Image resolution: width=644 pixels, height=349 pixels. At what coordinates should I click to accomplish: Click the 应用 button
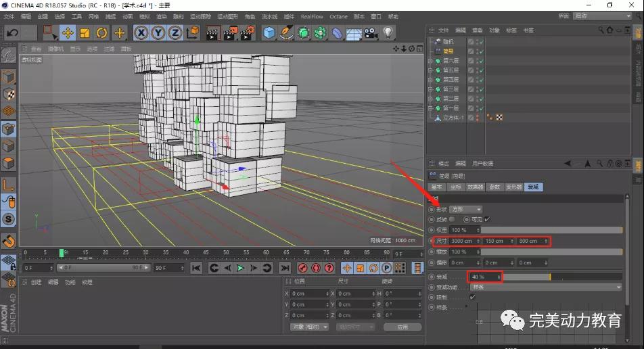402,327
